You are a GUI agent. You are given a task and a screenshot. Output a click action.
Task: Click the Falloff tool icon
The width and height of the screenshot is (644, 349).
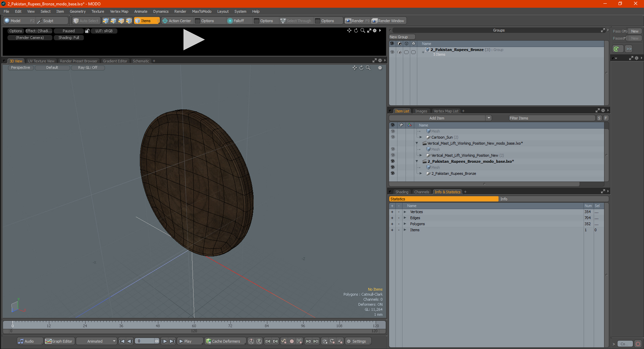230,21
